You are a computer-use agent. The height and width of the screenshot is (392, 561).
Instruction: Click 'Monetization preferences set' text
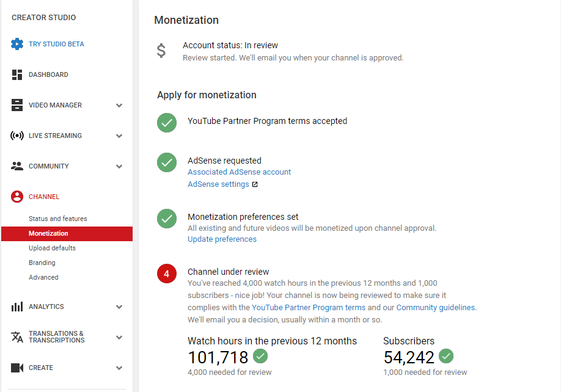[x=243, y=217]
